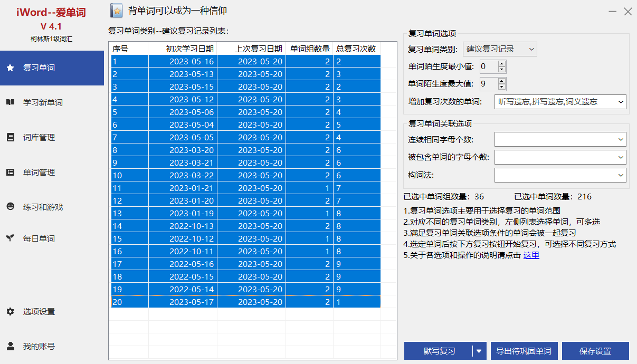This screenshot has width=637, height=364.
Task: Increase the 单词陌生度最小值 using up arrow
Action: 501,64
